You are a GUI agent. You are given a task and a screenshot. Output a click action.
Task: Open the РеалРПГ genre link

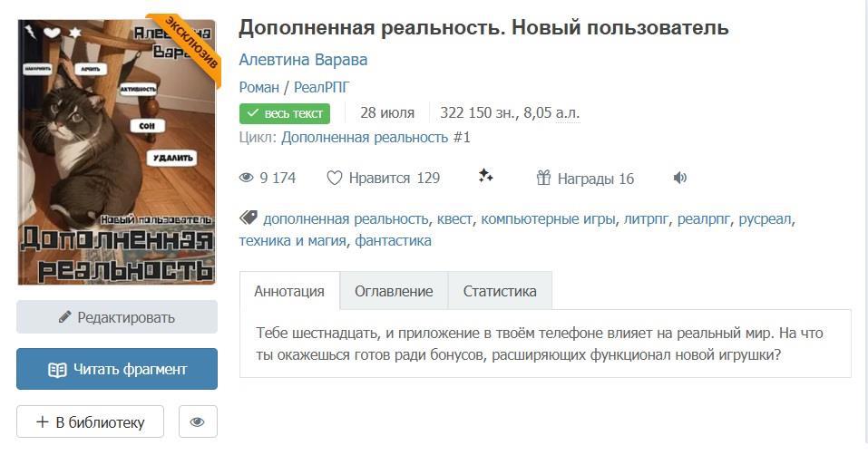[x=322, y=87]
